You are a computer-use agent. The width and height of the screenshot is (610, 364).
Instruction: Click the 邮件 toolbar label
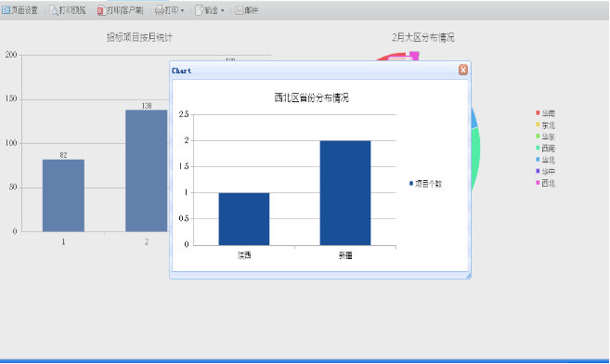pyautogui.click(x=252, y=10)
